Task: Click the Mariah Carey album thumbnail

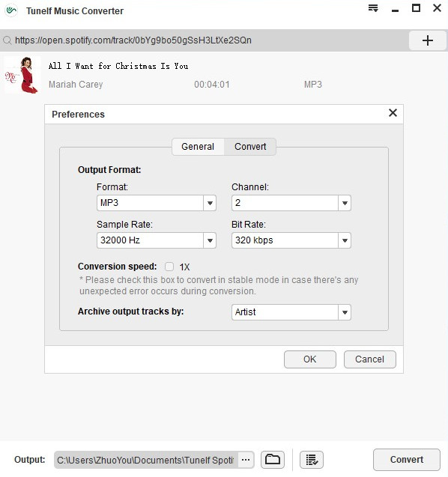Action: point(22,75)
